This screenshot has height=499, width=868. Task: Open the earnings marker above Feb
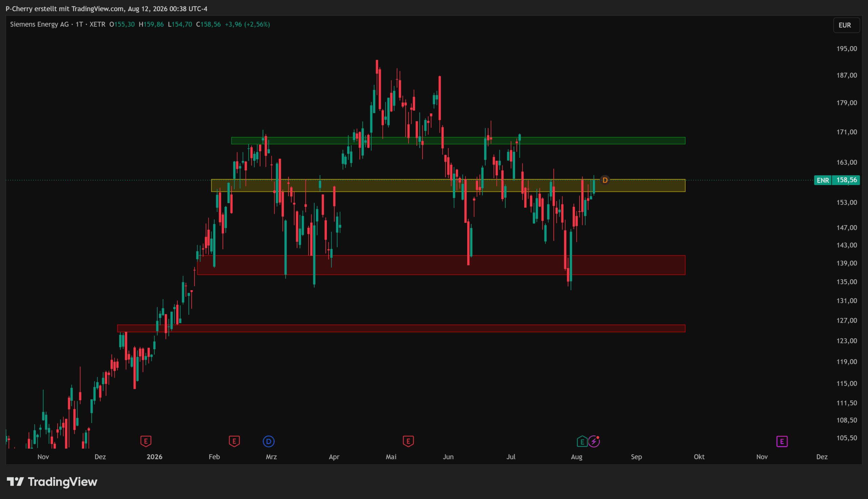[234, 441]
